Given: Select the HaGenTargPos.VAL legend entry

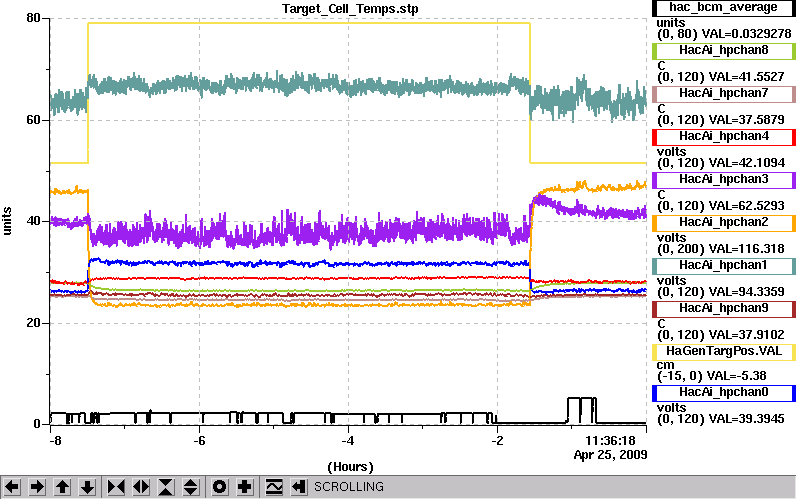Looking at the screenshot, I should pos(723,351).
